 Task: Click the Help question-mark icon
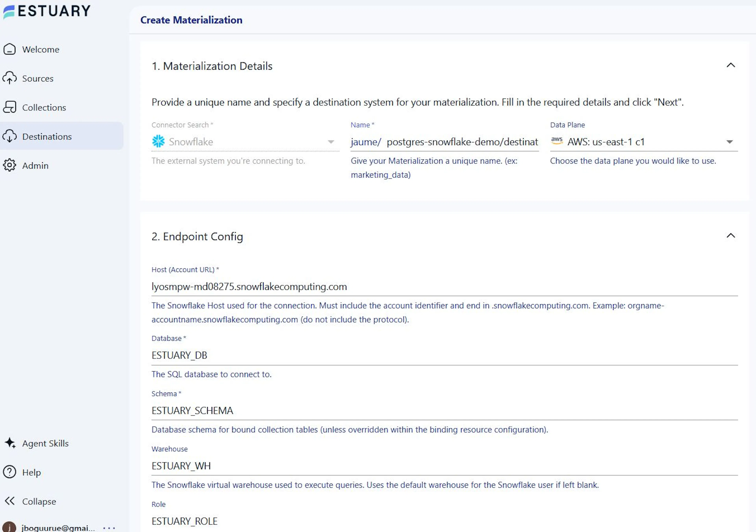click(x=10, y=472)
